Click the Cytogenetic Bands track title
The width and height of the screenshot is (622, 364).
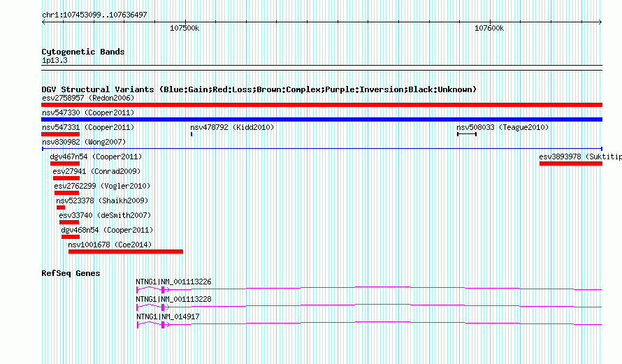click(83, 52)
